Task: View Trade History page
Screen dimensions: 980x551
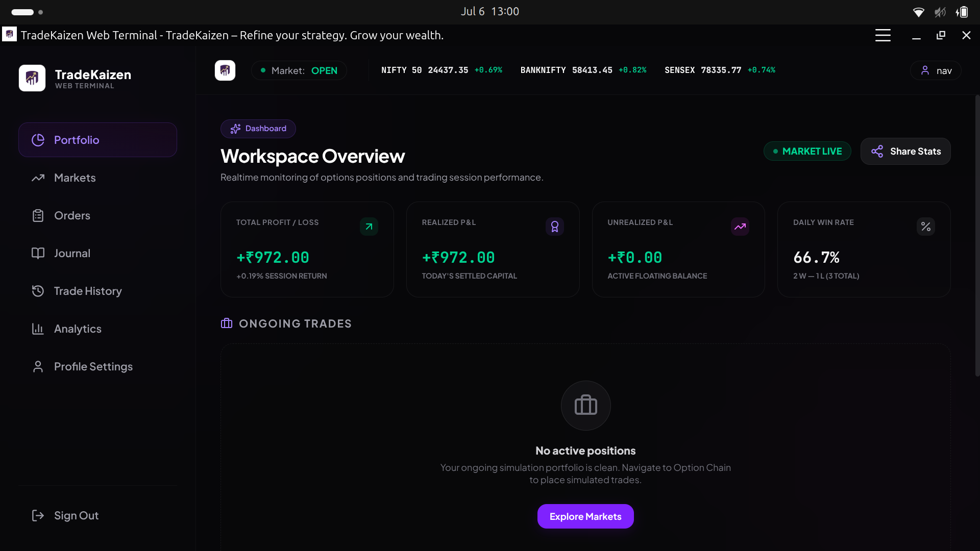Action: click(x=97, y=291)
